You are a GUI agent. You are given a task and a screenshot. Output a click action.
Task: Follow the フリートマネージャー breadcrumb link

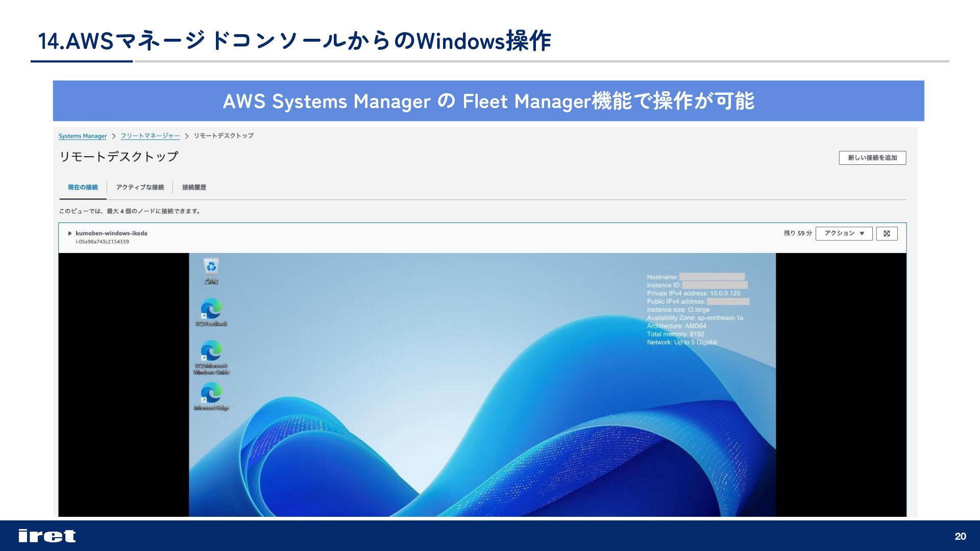(150, 136)
